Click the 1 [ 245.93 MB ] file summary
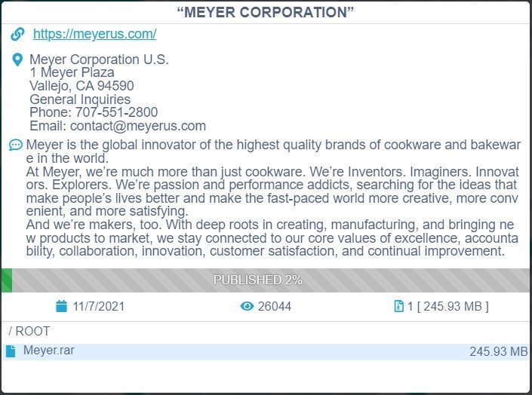Image resolution: width=532 pixels, height=395 pixels. pos(448,307)
